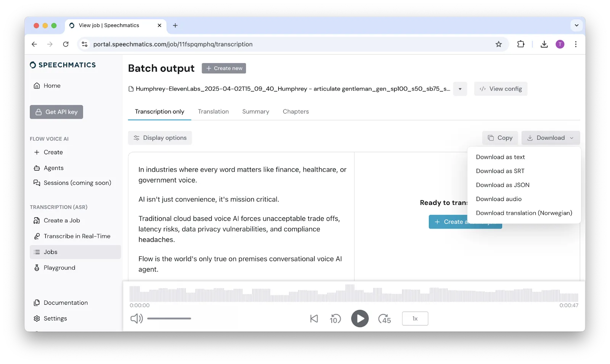Mute the audio with speaker icon

(x=136, y=319)
